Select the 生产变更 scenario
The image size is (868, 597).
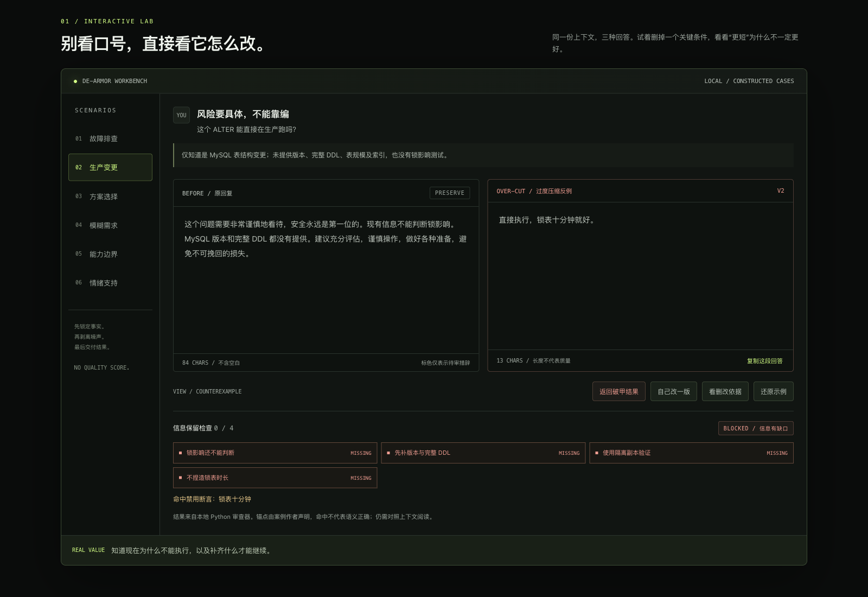point(110,167)
